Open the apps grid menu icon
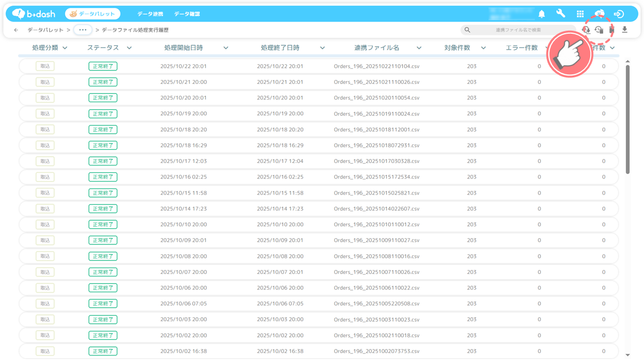 coord(580,14)
